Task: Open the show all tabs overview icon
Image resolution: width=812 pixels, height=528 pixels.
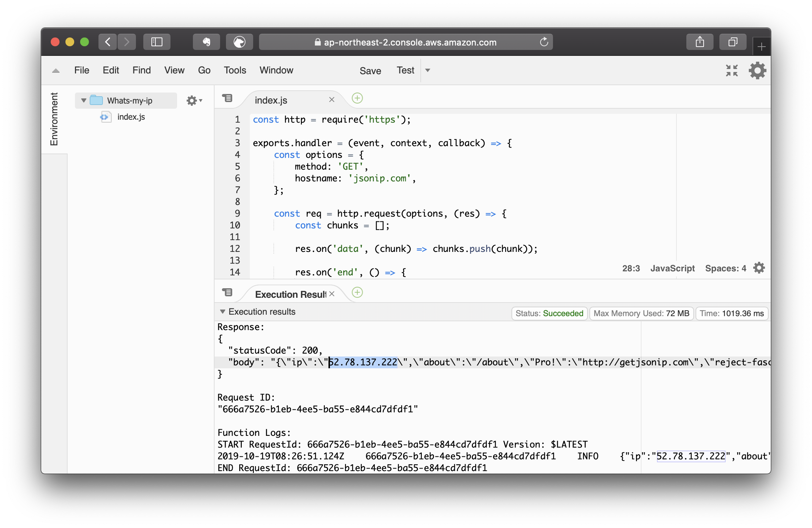Action: (733, 42)
